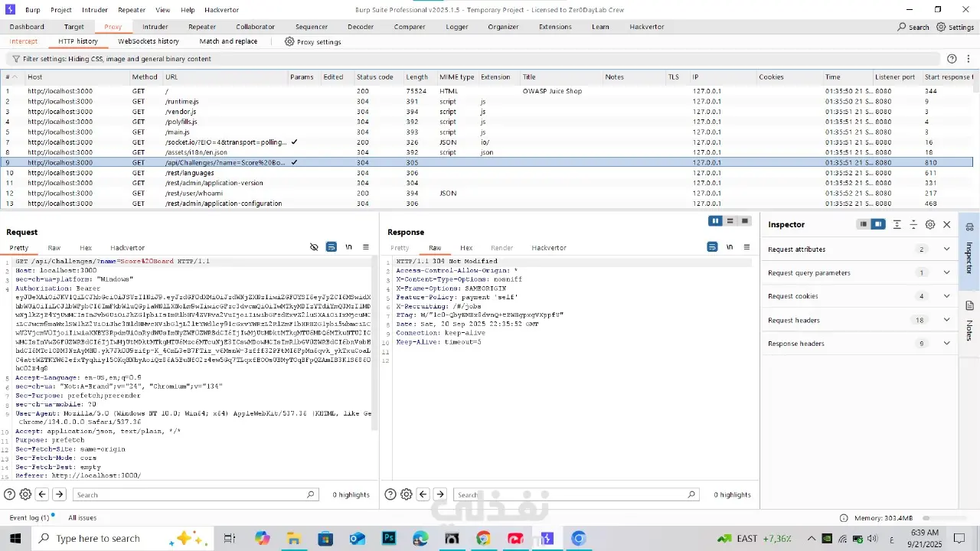Switch to the Dashboard tab
Viewport: 980px width, 551px height.
27,27
